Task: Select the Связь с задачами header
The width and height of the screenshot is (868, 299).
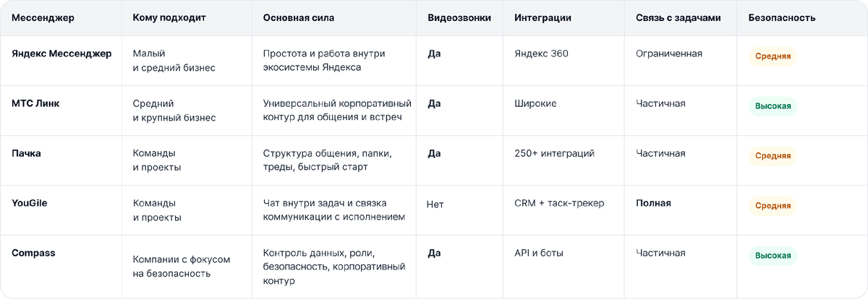Action: click(678, 18)
